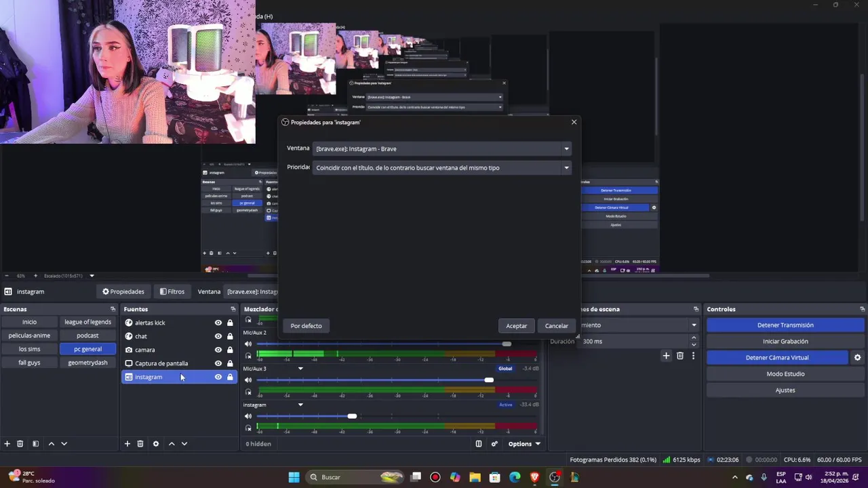868x488 pixels.
Task: Click Aceptar in properties dialog
Action: pos(516,326)
